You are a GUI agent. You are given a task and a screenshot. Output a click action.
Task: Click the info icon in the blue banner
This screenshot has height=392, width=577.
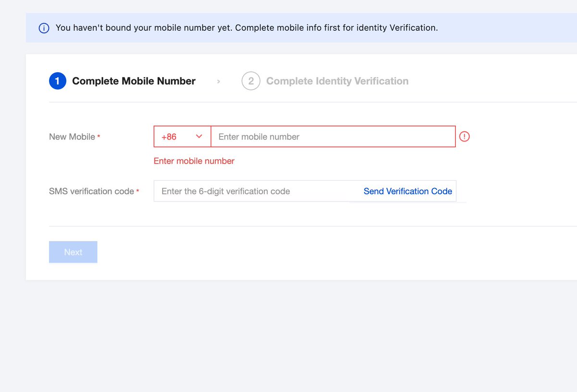[x=44, y=28]
